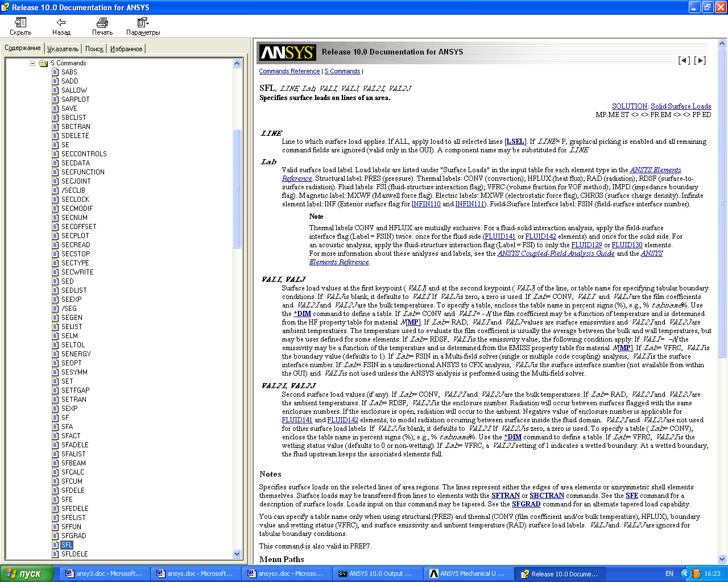Open the LSEL command link

(x=515, y=142)
